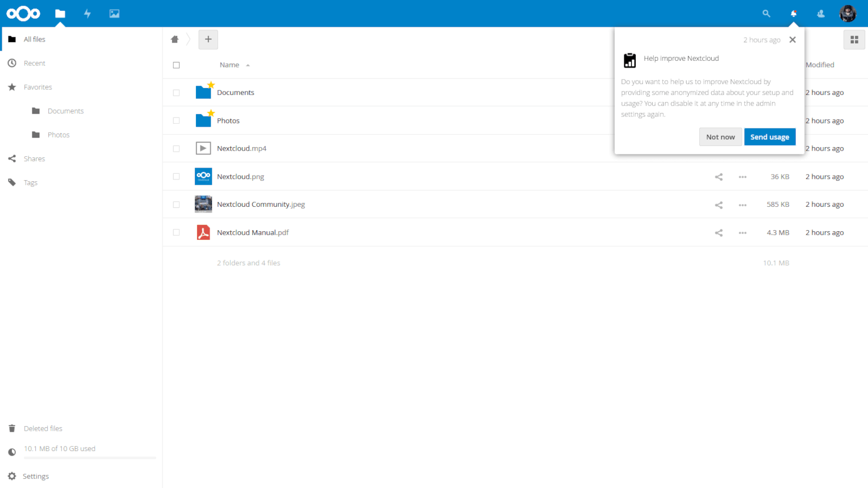The height and width of the screenshot is (488, 868).
Task: Open the Nextcloud Community.jpeg file name
Action: 261,205
